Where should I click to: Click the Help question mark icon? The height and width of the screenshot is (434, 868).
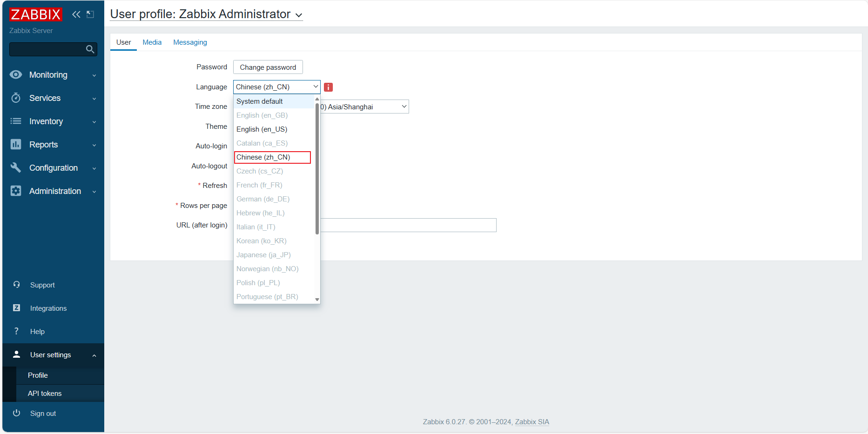[x=17, y=331]
